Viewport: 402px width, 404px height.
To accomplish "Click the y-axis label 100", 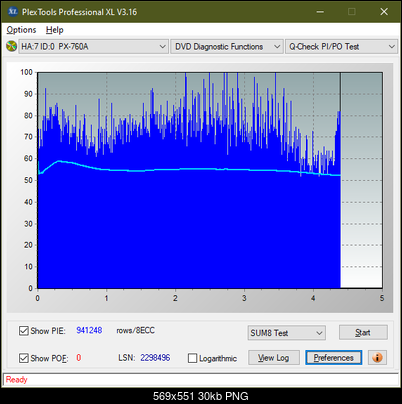I will tap(26, 72).
